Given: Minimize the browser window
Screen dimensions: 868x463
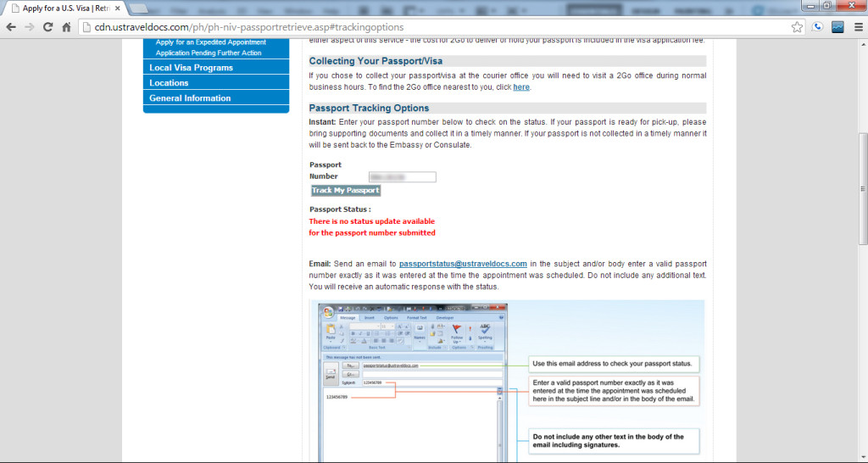Looking at the screenshot, I should (812, 6).
